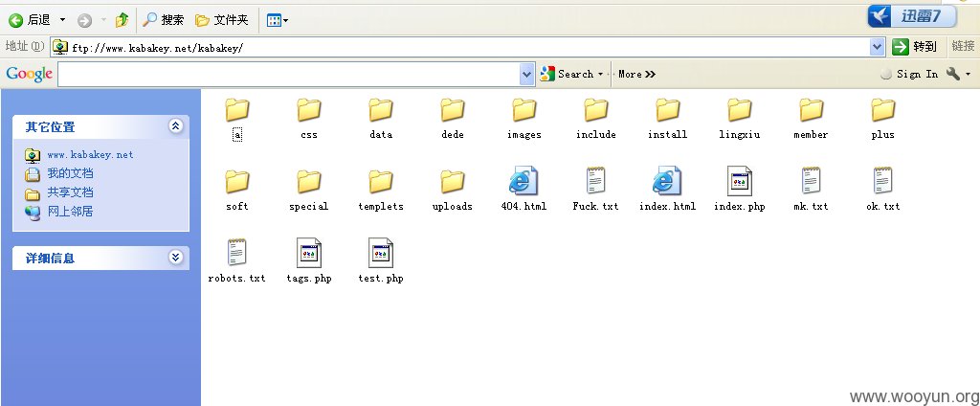The image size is (980, 406).
Task: Open My Network Places (网上邻居) link
Action: (70, 212)
